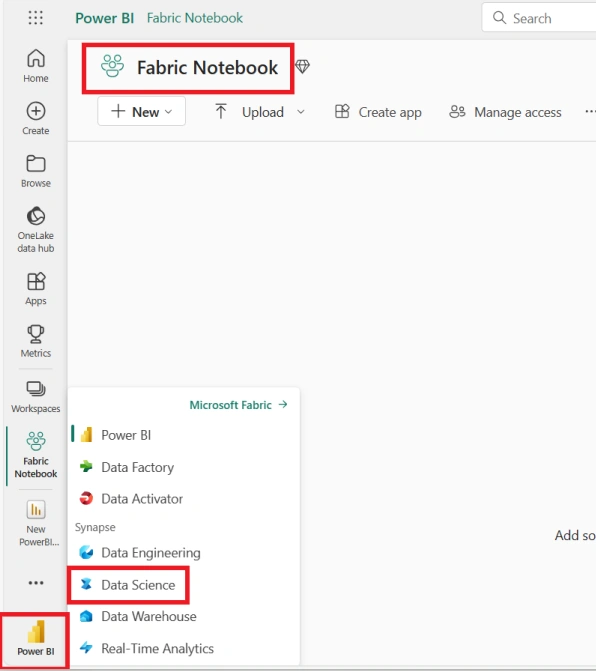Open the Workspaces pane
The width and height of the screenshot is (596, 671).
[x=36, y=397]
